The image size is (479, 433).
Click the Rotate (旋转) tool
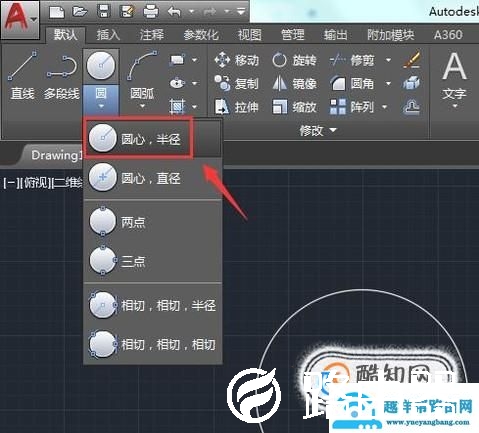click(294, 60)
